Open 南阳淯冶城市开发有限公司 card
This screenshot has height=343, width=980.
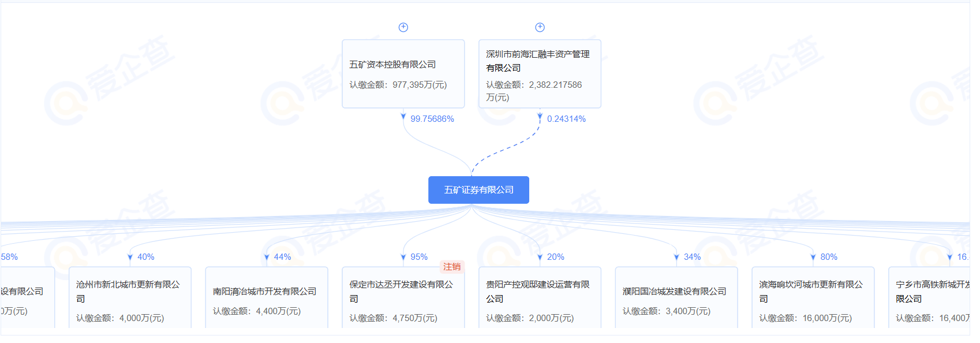(x=267, y=298)
